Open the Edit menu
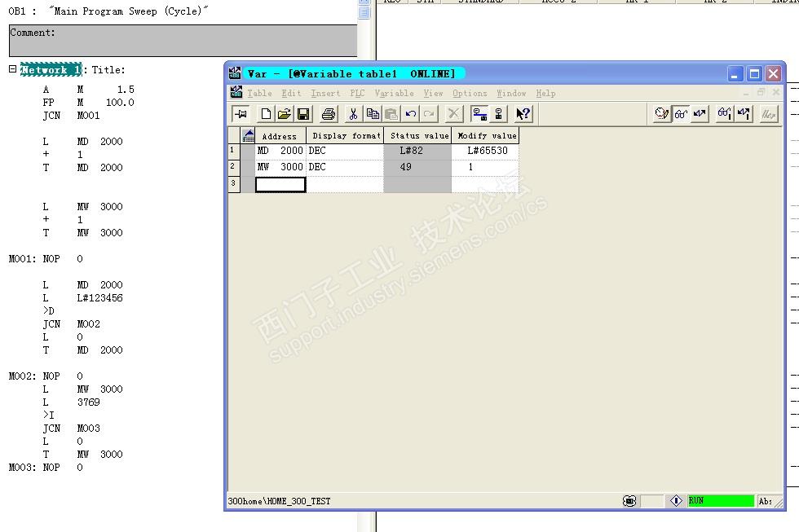Screen dimensions: 799x532 291,93
